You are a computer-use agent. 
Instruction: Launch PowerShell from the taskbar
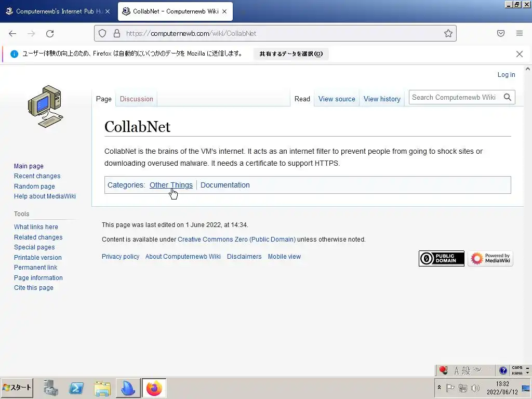click(x=76, y=388)
